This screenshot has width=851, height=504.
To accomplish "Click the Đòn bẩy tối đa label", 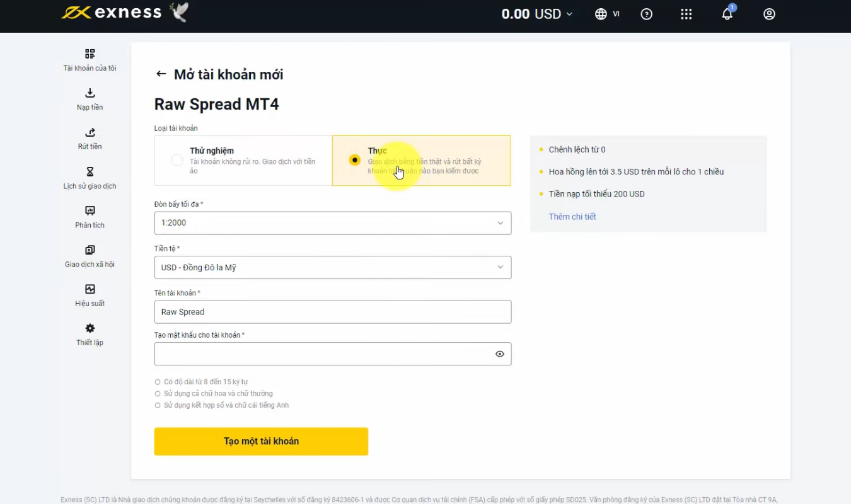I will click(x=179, y=204).
